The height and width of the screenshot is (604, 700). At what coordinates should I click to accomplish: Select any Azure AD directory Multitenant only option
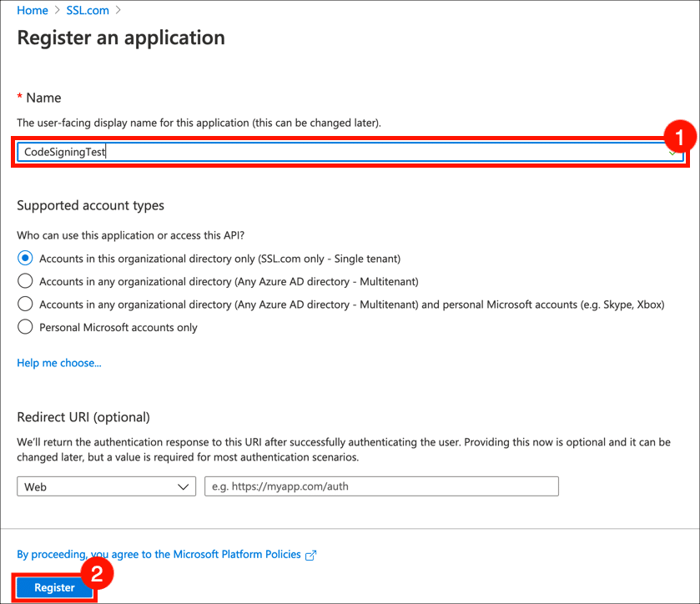tap(25, 281)
